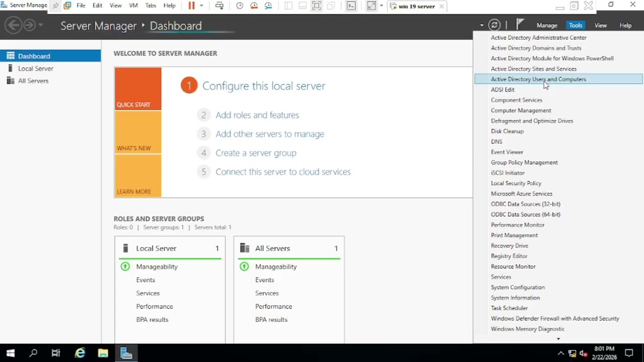Click the Local Server tile header
This screenshot has width=644, height=362.
pyautogui.click(x=170, y=248)
